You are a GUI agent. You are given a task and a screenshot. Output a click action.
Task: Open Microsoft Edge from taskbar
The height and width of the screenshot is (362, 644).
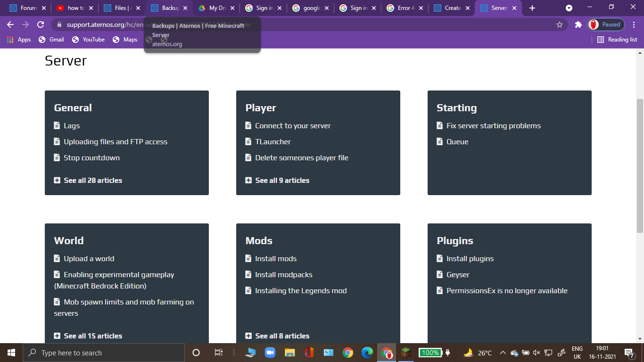[x=367, y=353]
